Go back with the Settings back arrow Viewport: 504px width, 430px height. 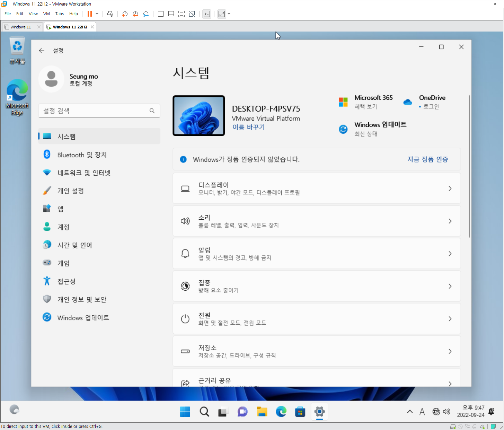[42, 51]
